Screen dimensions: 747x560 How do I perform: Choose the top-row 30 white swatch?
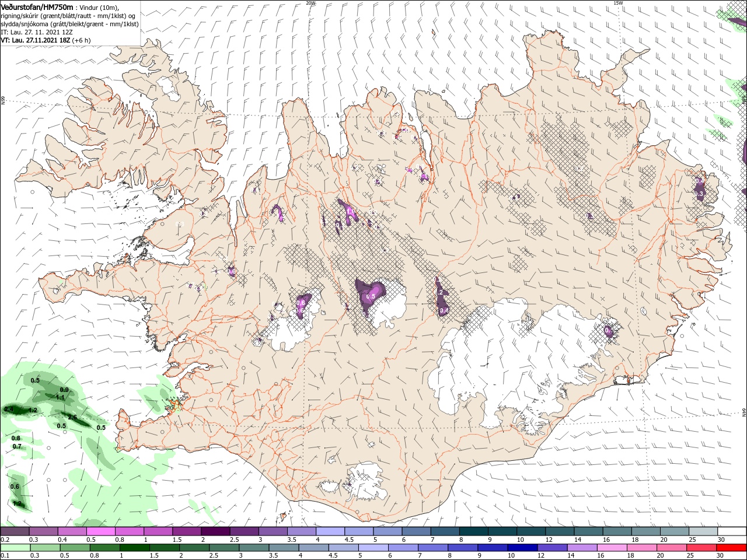pos(731,531)
